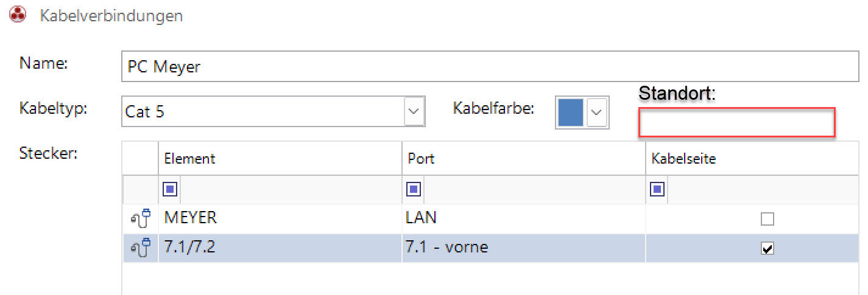Uncheck Kabelseite checkbox for 7.1/7.2 row

[767, 249]
